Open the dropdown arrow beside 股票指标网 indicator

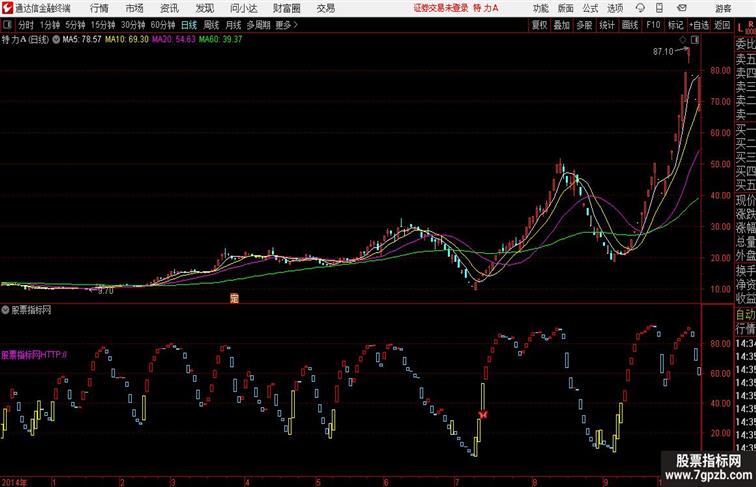click(x=5, y=310)
